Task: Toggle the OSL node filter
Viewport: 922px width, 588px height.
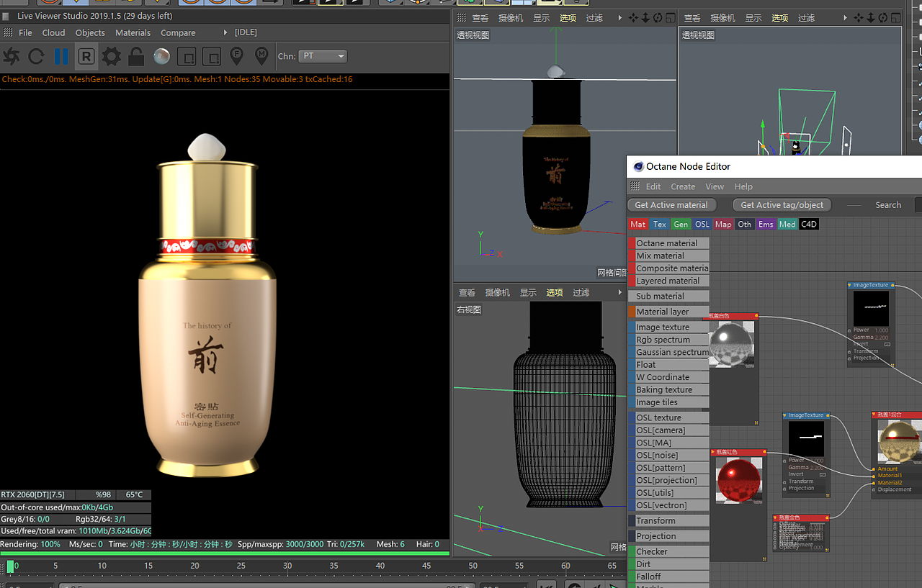Action: 702,225
